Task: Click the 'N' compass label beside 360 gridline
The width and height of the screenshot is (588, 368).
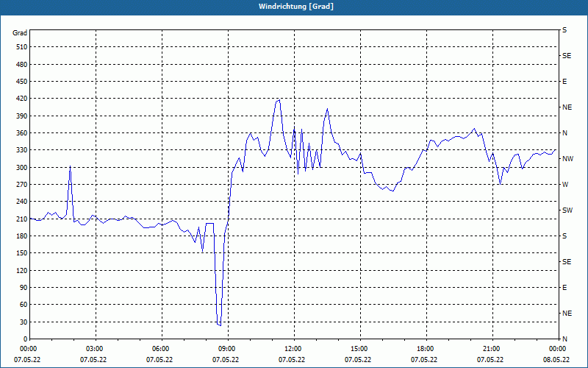Action: tap(564, 133)
